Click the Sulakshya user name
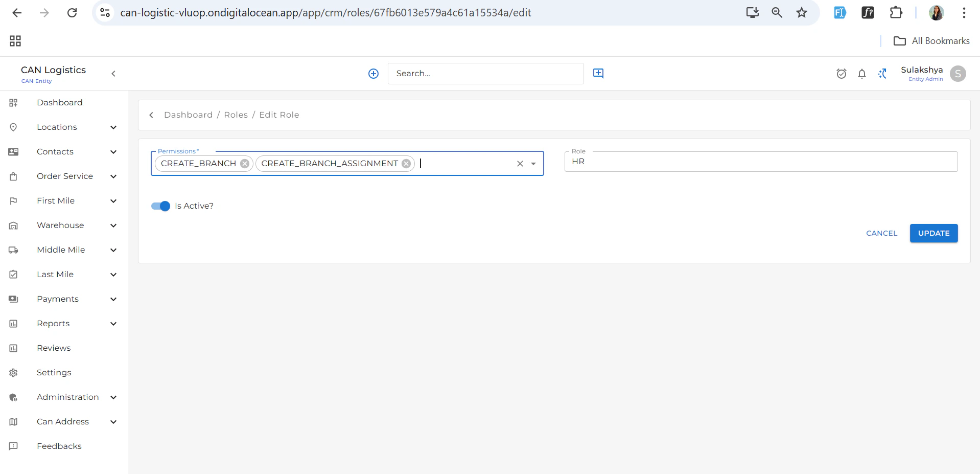 922,70
